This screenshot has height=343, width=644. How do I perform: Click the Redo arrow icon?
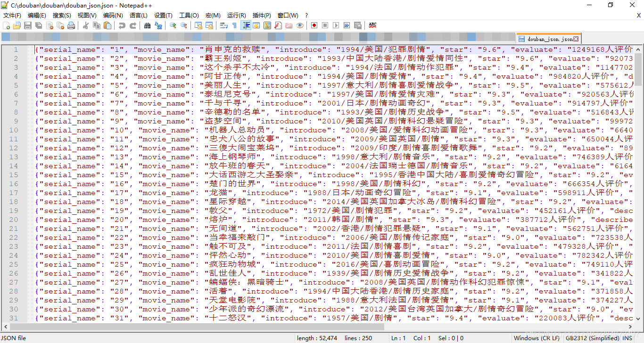tap(133, 25)
